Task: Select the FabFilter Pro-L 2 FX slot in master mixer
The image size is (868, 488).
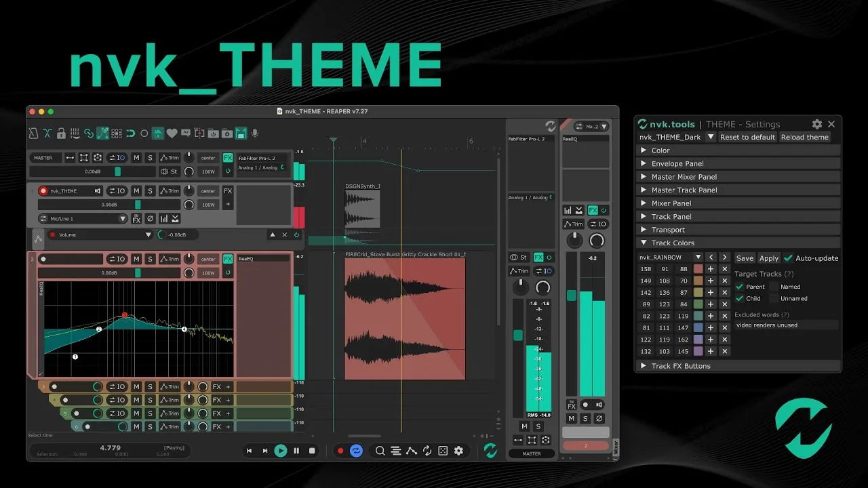Action: tap(531, 139)
